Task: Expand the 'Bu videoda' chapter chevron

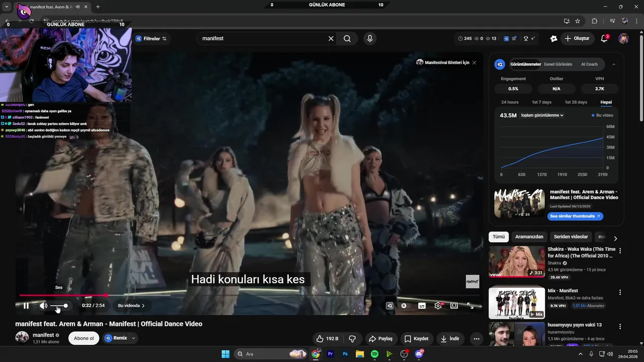Action: [143, 306]
